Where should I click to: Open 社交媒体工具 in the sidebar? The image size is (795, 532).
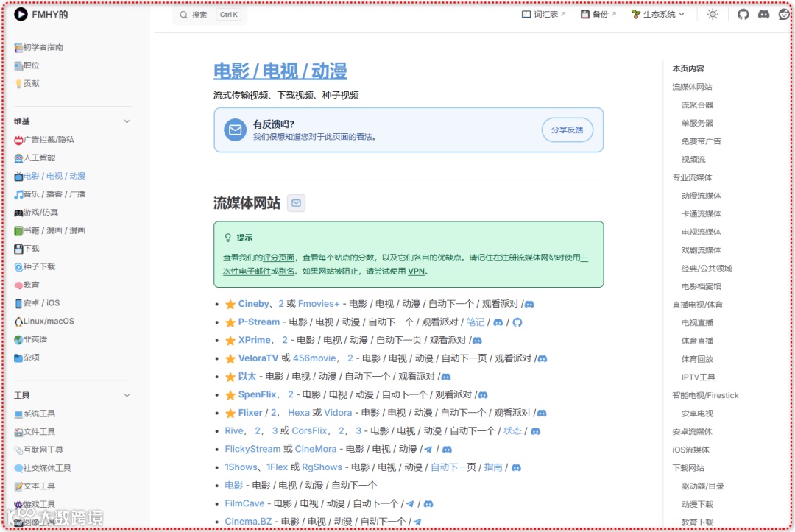pyautogui.click(x=43, y=468)
